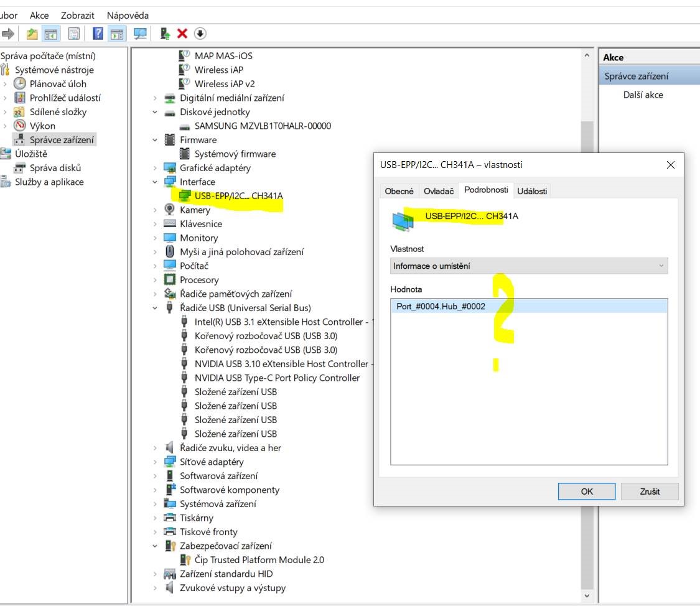The image size is (700, 606).
Task: Click the properties sheet toolbar icon
Action: click(73, 34)
